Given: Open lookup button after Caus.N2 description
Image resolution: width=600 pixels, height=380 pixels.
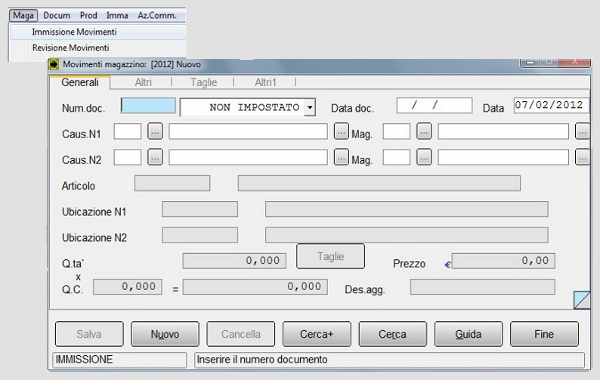Looking at the screenshot, I should tap(341, 157).
